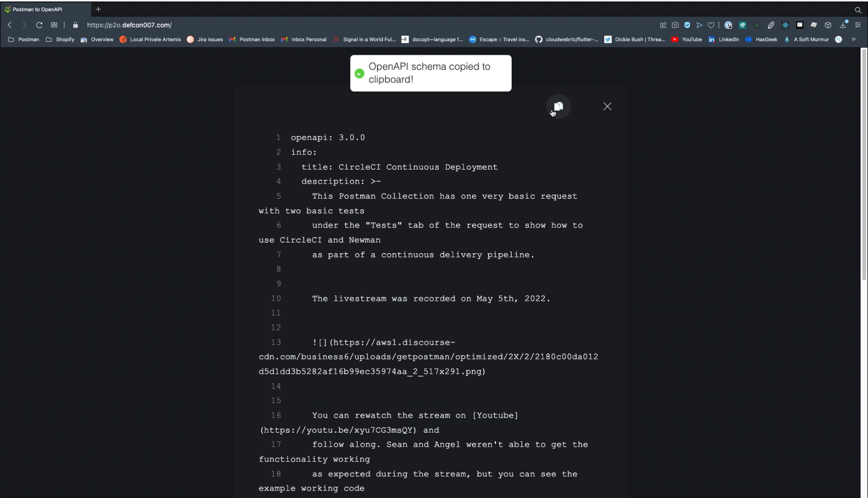Viewport: 868px width, 498px height.
Task: Click the 'info:' line
Action: (x=304, y=152)
